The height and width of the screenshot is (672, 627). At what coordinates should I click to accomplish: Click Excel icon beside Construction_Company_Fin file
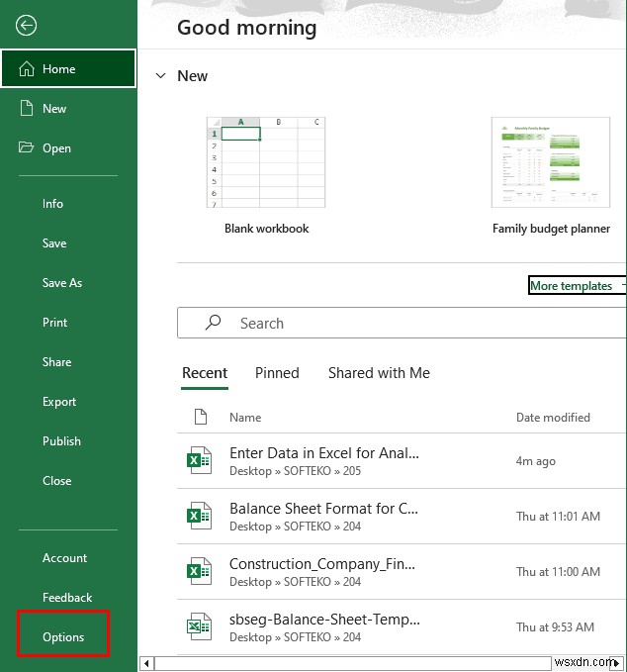tap(199, 571)
